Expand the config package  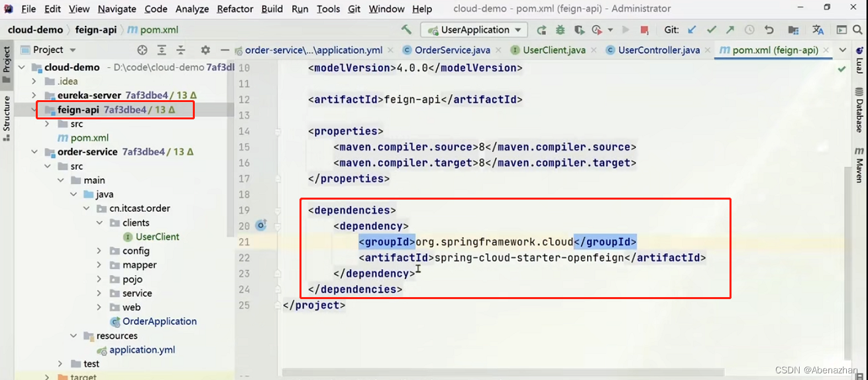coord(99,251)
